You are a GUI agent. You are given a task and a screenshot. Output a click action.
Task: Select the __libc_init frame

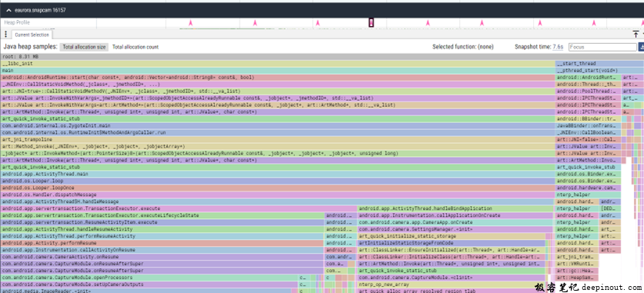[277, 64]
